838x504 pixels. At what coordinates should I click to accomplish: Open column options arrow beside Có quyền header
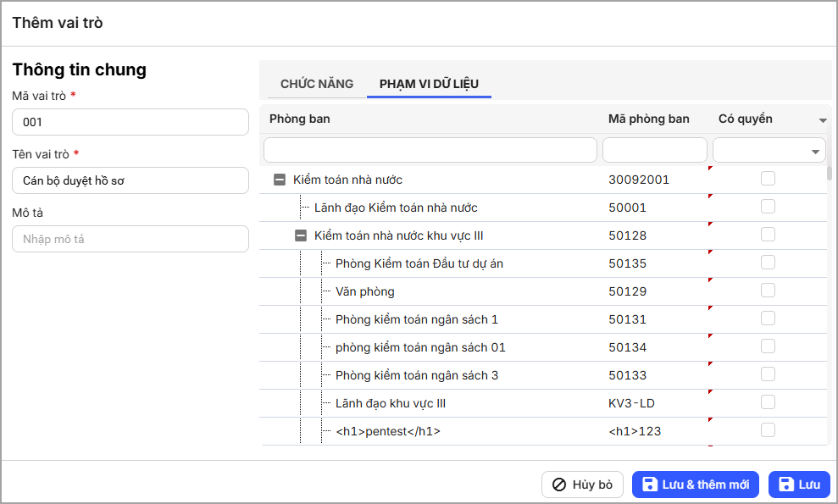[x=822, y=121]
